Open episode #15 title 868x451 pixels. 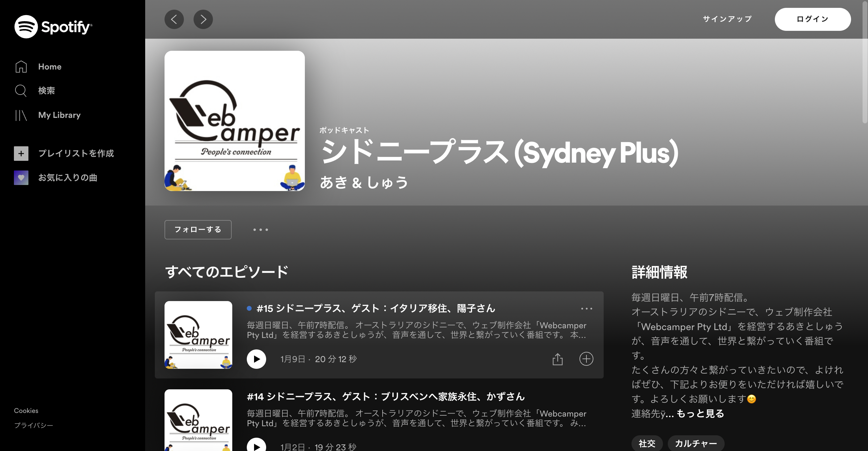click(x=376, y=308)
